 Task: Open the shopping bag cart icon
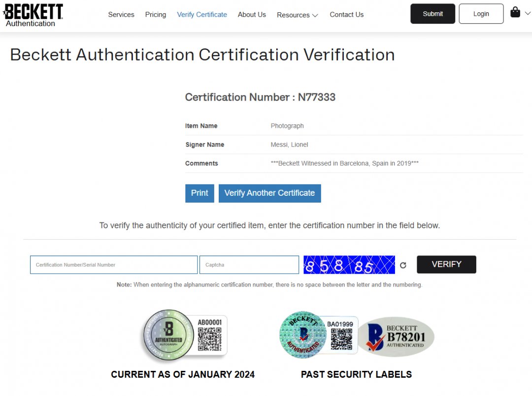point(515,12)
